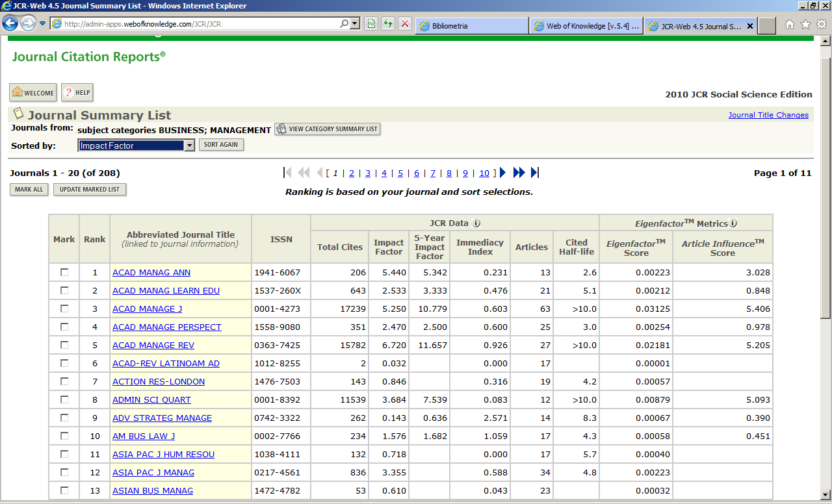
Task: Jump to last page arrow icon
Action: click(x=534, y=173)
